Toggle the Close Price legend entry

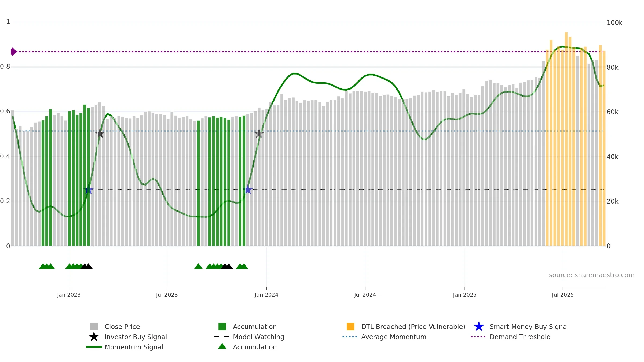click(x=115, y=327)
